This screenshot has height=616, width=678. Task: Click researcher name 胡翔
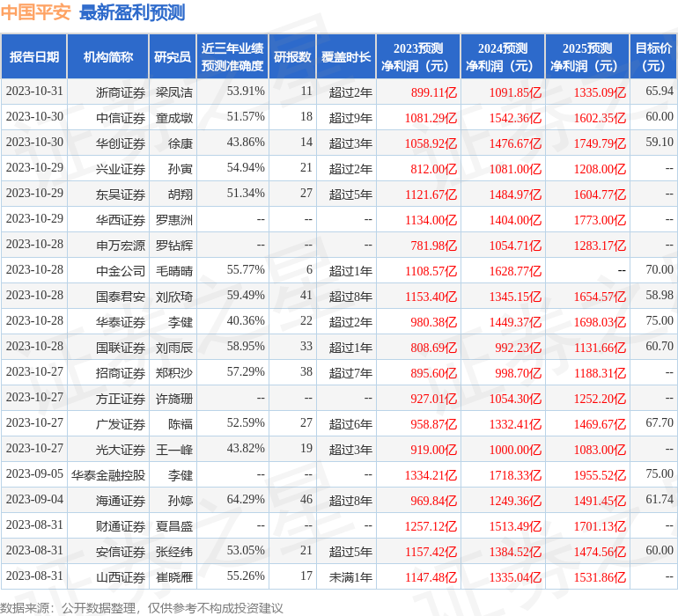tap(181, 194)
